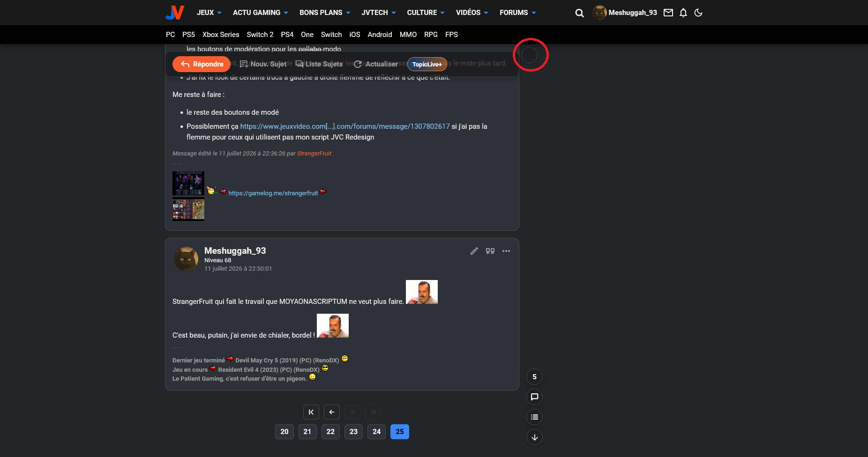Open the top signature game screenshot thumbnail

click(188, 184)
